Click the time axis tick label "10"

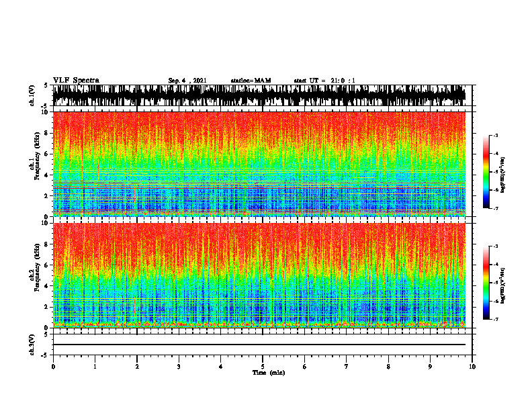(472, 367)
